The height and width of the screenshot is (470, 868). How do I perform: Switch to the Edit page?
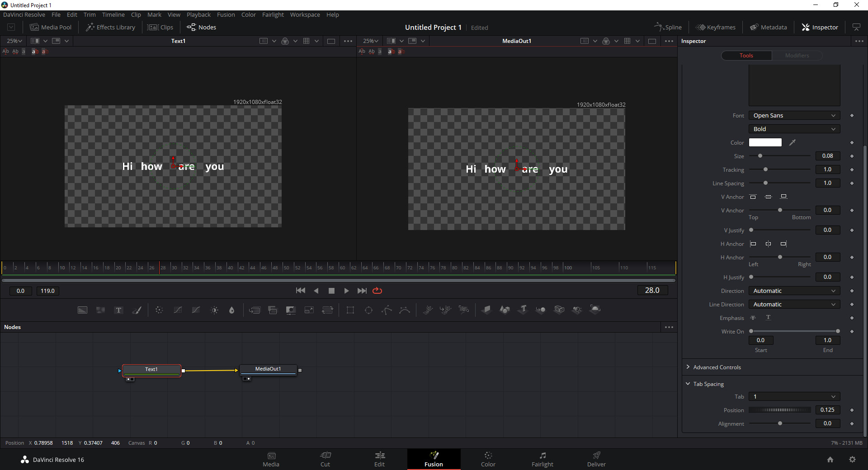click(x=379, y=459)
